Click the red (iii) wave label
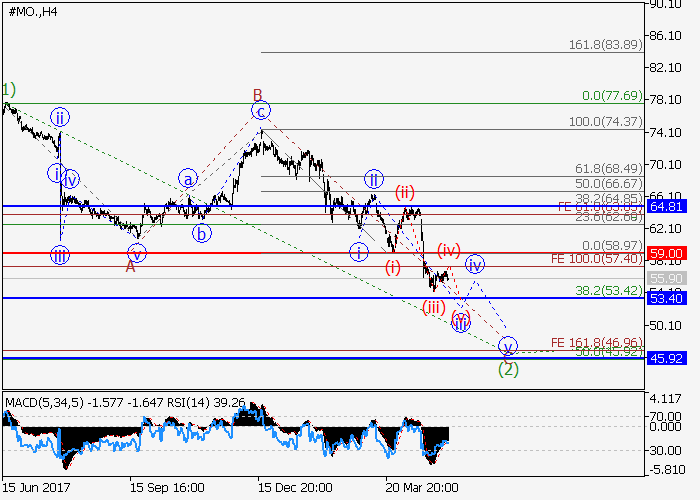The height and width of the screenshot is (500, 700). (433, 307)
